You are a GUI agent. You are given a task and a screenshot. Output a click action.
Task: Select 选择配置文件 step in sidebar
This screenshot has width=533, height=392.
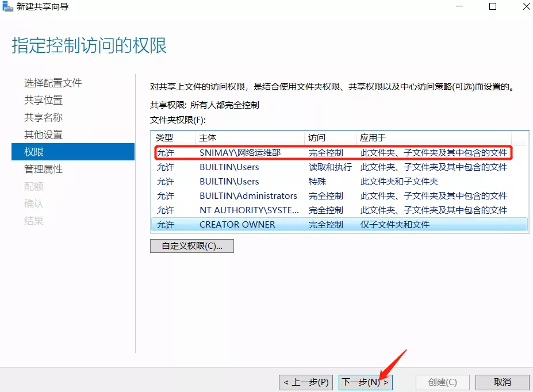[x=53, y=83]
